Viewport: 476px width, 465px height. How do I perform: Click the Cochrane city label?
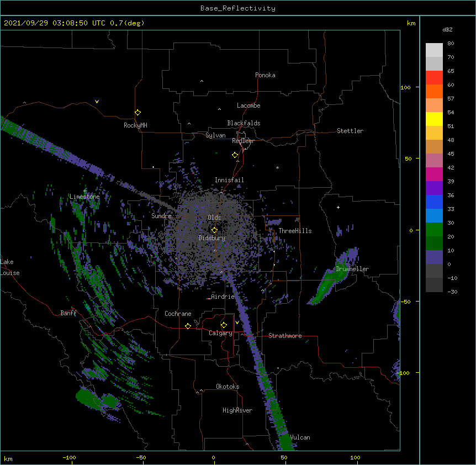point(178,314)
